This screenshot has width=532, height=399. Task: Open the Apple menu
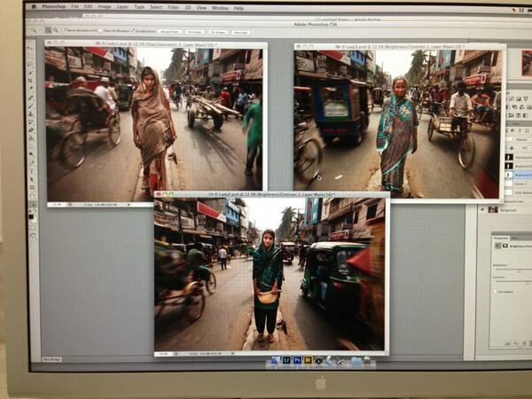pos(34,6)
